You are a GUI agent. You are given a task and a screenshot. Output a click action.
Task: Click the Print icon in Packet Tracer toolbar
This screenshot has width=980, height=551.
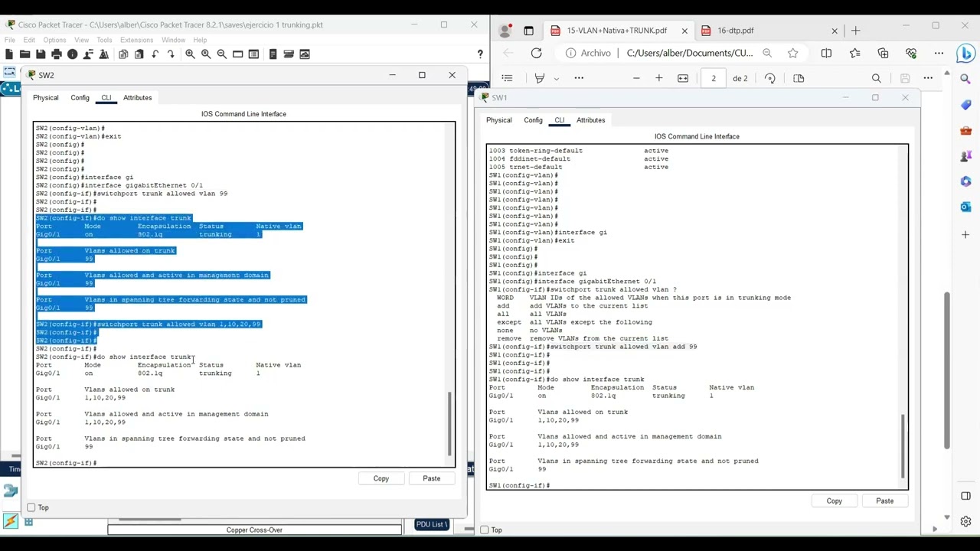(x=57, y=54)
